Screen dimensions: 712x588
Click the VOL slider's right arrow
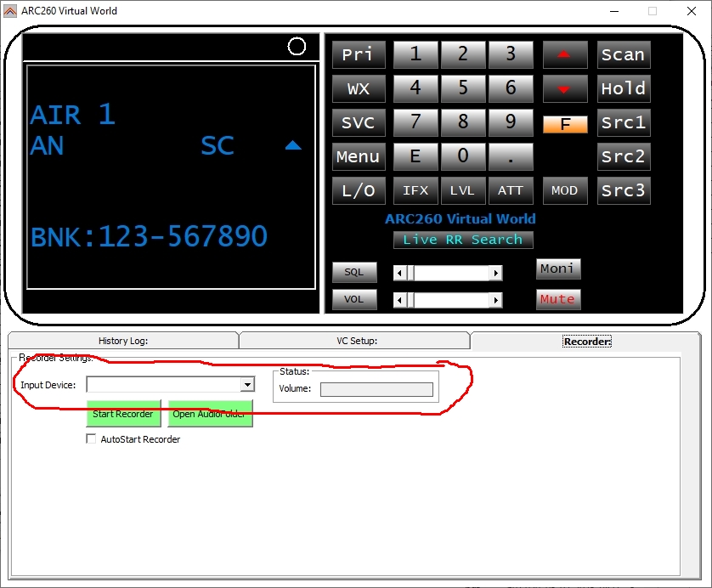click(496, 300)
